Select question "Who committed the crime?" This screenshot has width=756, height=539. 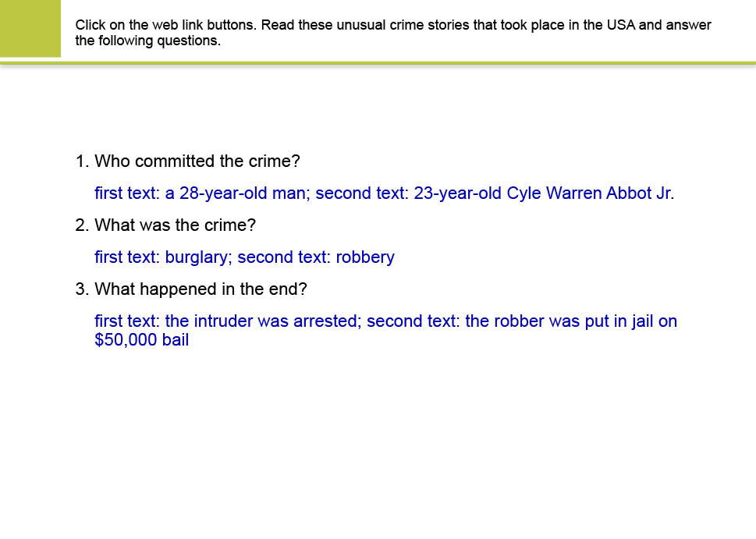(197, 161)
